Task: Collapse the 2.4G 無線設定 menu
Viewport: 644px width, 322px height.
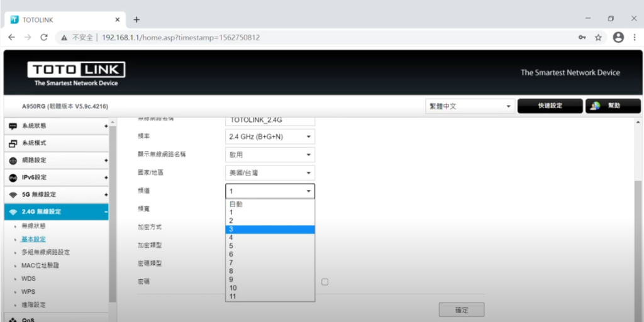Action: (106, 212)
